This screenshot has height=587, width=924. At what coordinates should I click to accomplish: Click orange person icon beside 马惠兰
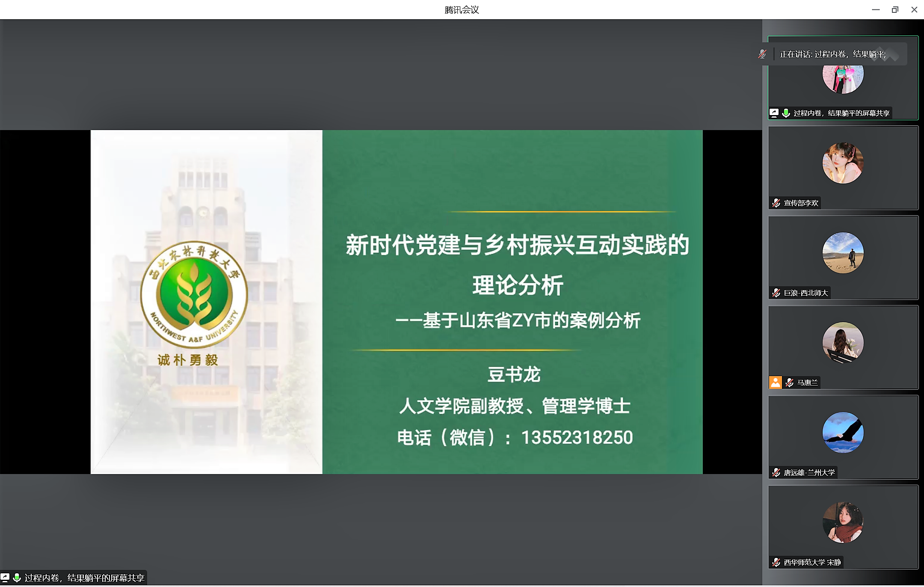[775, 382]
